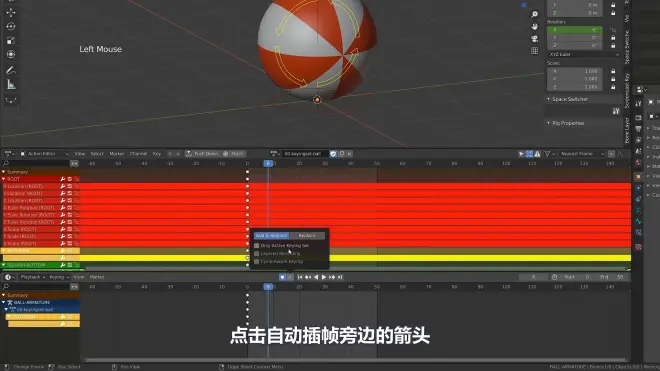Open the XYZ Euler rotation mode dropdown
This screenshot has width=660, height=371.
[x=584, y=54]
